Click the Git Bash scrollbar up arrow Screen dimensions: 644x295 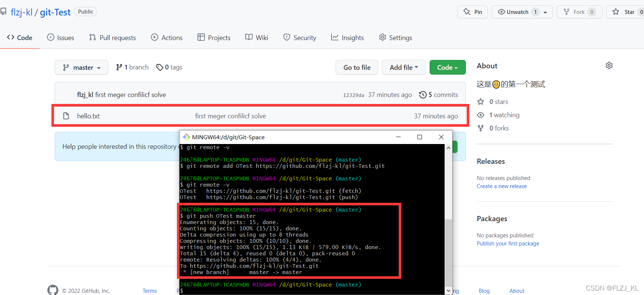click(448, 148)
